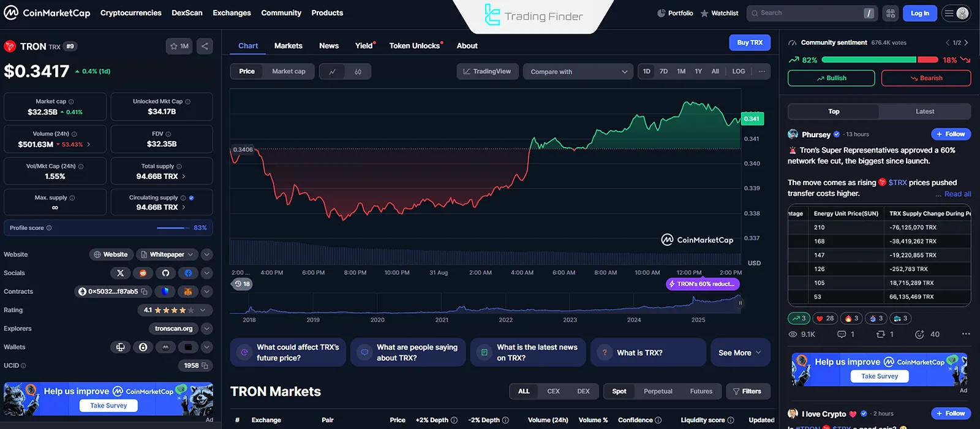Viewport: 980px width, 429px height.
Task: Click the fire reaction on Phursey's post
Action: [x=853, y=318]
